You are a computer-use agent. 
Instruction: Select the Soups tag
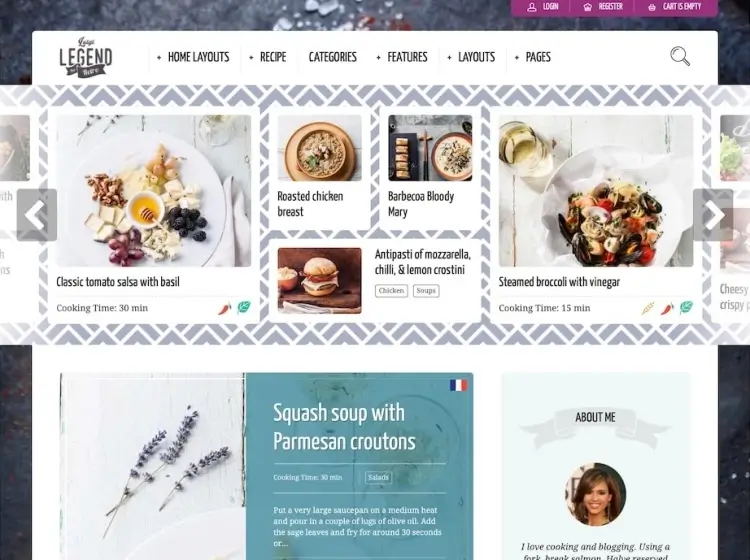(426, 290)
